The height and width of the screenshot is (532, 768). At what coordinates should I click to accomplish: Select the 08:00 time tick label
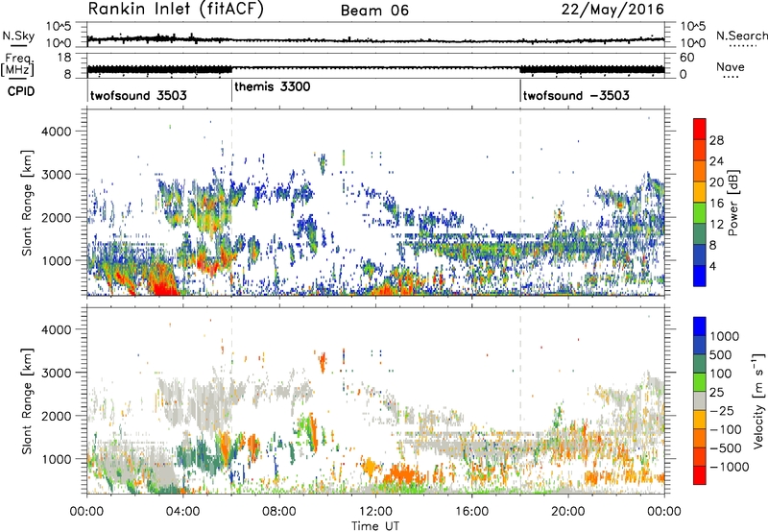point(279,512)
